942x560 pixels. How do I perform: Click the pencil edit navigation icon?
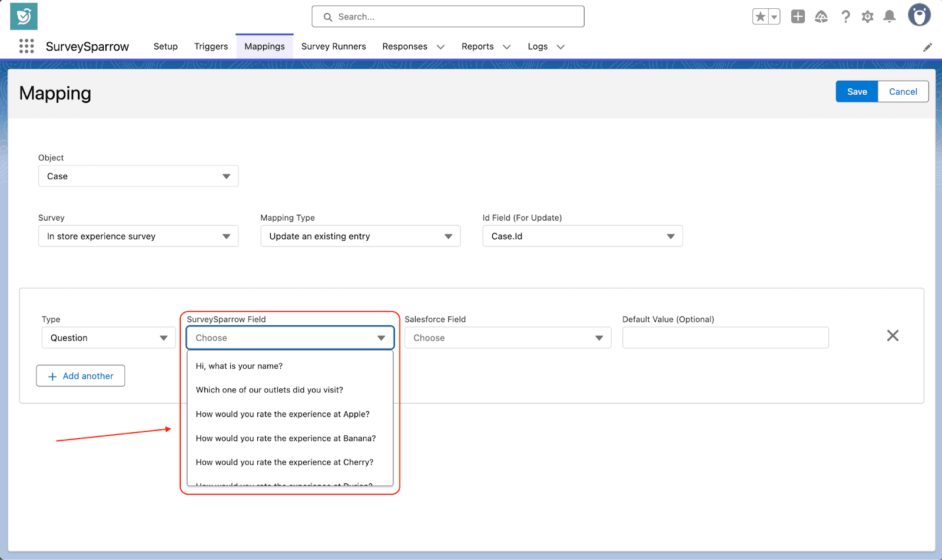point(927,47)
